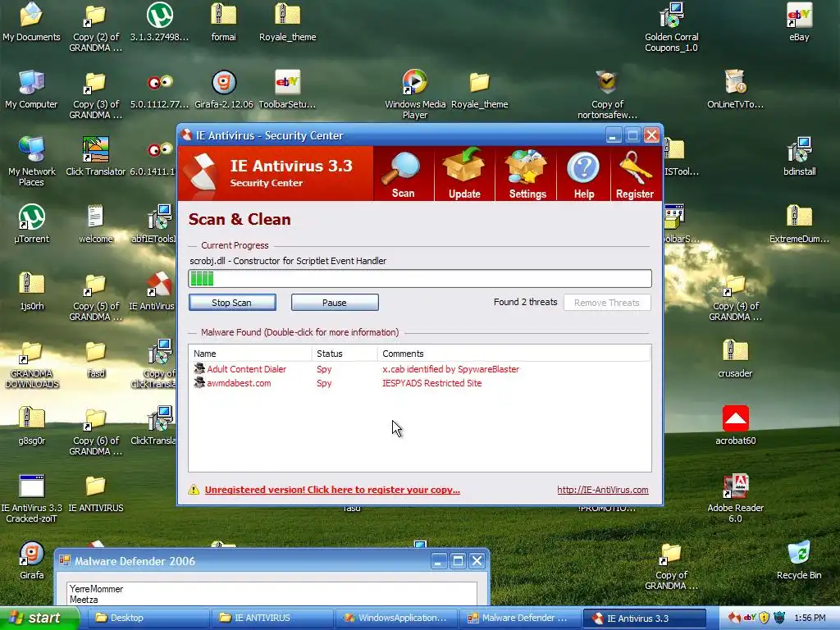840x630 pixels.
Task: Select the crusader zipped folder icon
Action: click(x=735, y=359)
